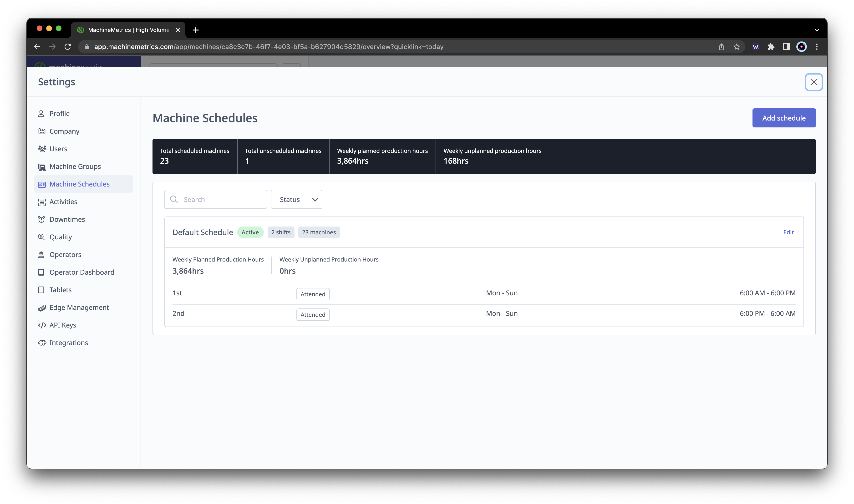
Task: Click the Machine Groups icon
Action: (x=42, y=167)
